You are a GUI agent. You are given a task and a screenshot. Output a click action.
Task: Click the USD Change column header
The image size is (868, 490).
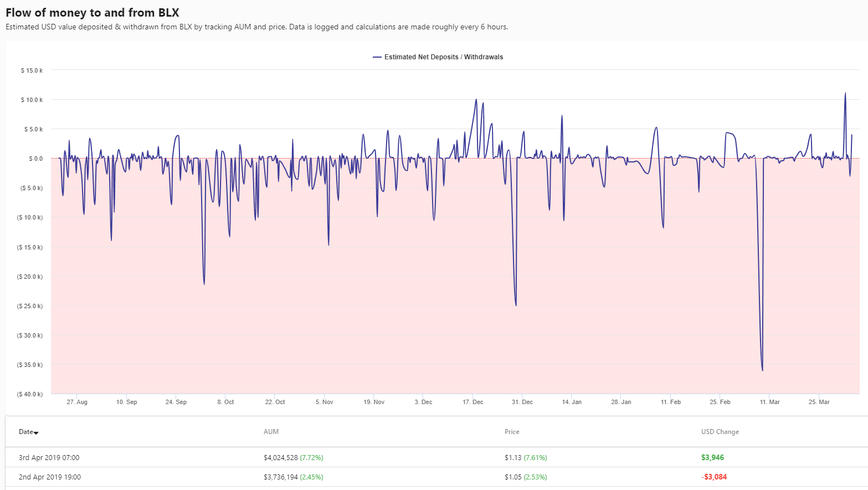(720, 432)
